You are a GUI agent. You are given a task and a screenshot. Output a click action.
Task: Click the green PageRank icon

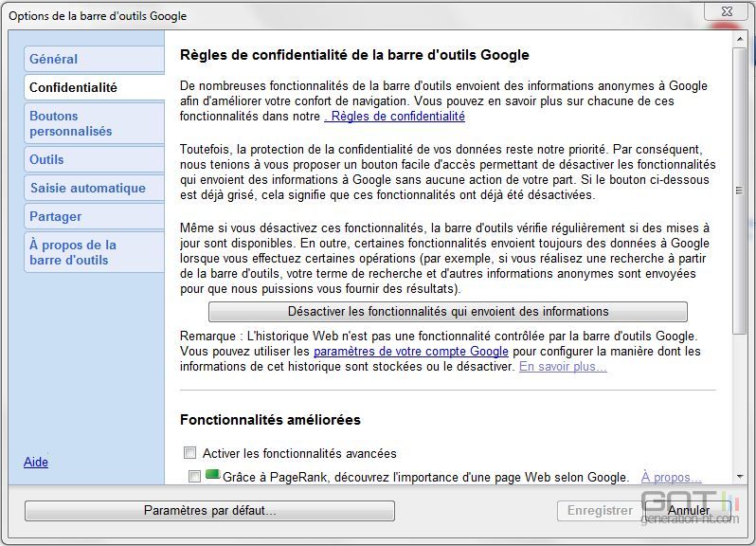212,473
